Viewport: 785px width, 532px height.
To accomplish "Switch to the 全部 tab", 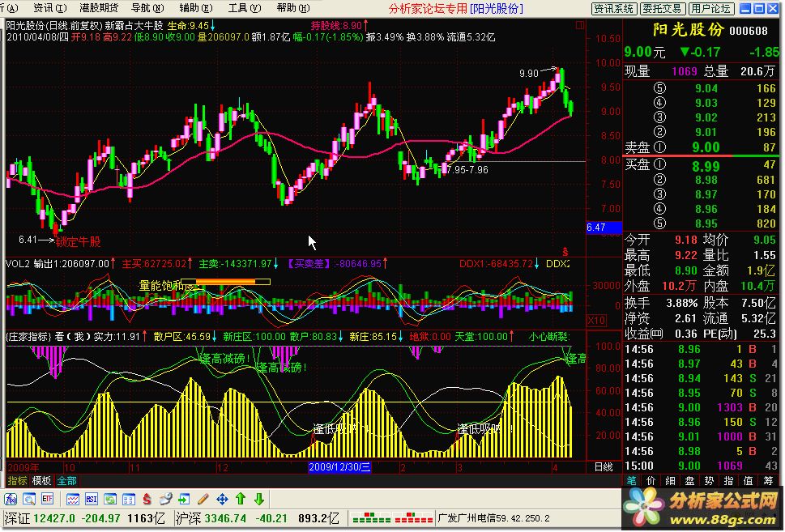I will click(x=66, y=480).
